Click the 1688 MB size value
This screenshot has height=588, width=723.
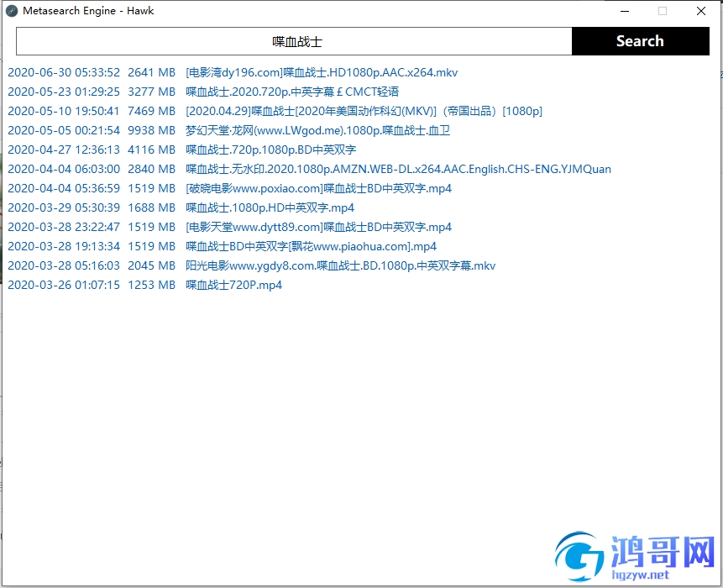point(152,208)
